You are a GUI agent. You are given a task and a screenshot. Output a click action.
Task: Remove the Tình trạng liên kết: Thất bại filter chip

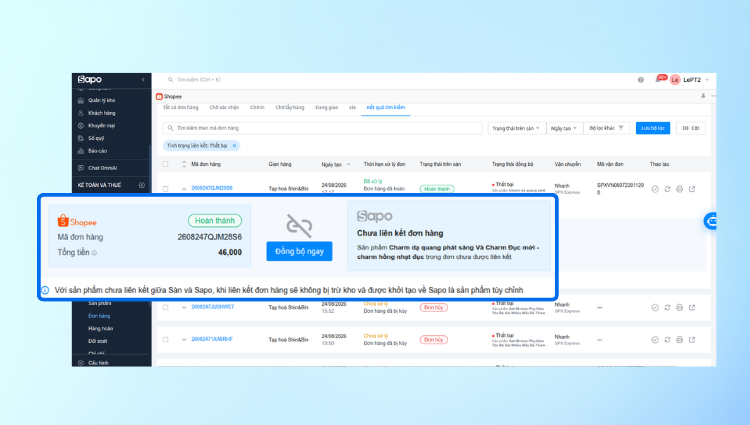point(234,146)
